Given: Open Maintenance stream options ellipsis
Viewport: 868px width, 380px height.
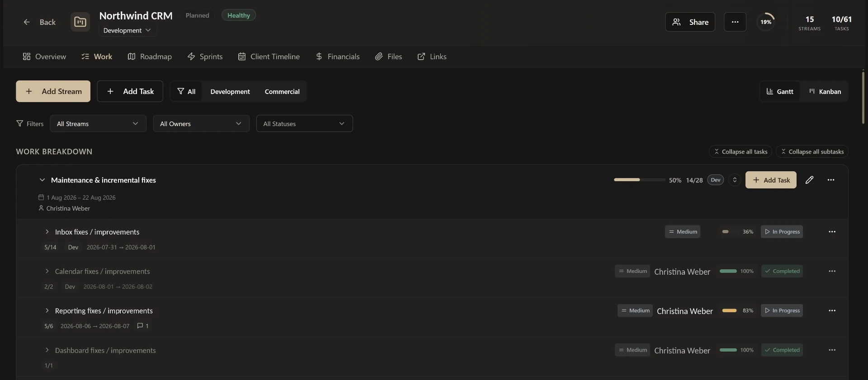Looking at the screenshot, I should click(831, 180).
